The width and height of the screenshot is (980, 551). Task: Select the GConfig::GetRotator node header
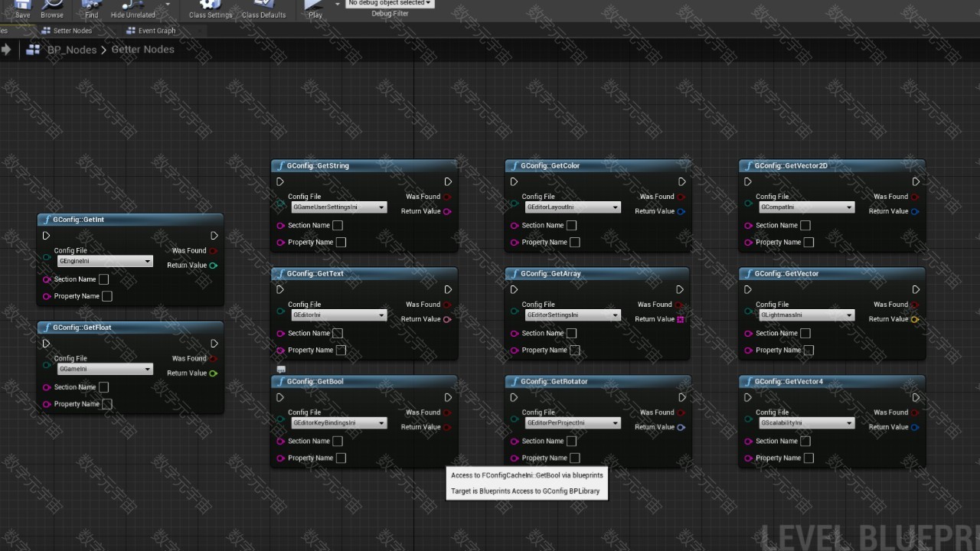click(x=597, y=381)
